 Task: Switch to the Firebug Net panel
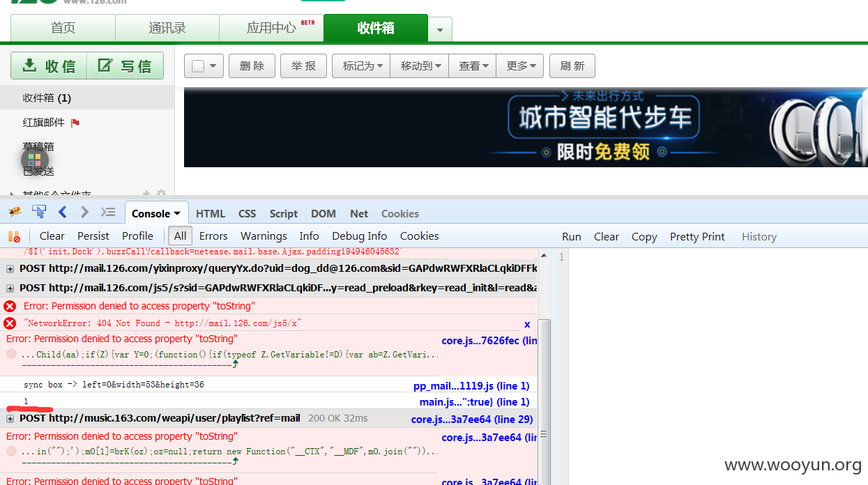[359, 214]
